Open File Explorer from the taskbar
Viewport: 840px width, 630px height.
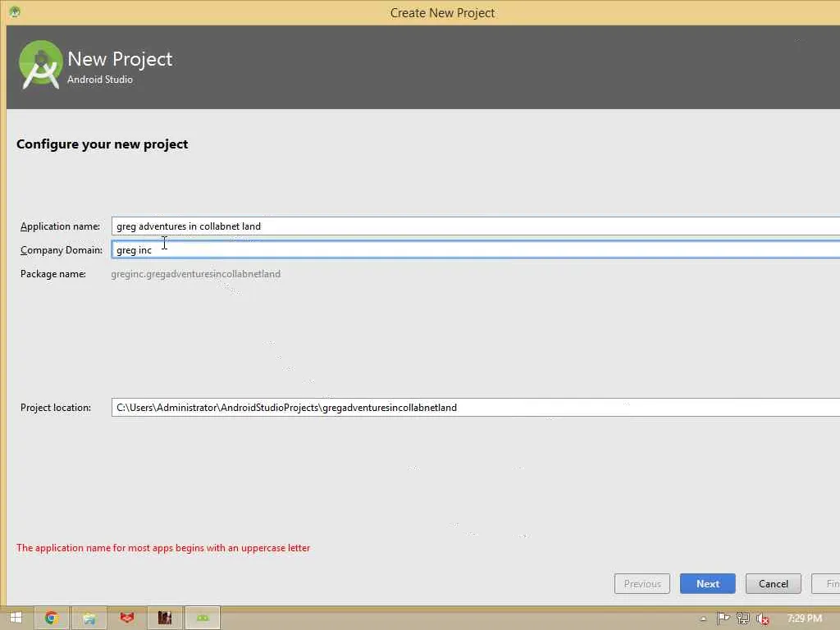click(89, 618)
